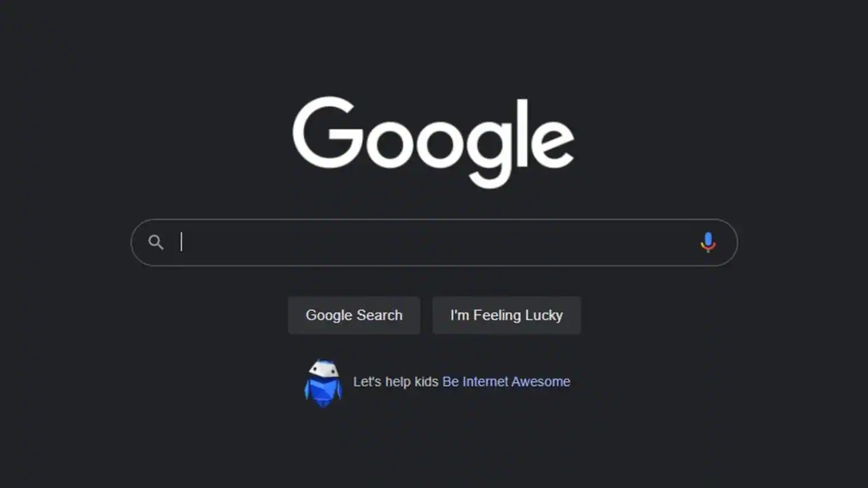The image size is (868, 488).
Task: Open the Be Internet Awesome link
Action: (506, 381)
